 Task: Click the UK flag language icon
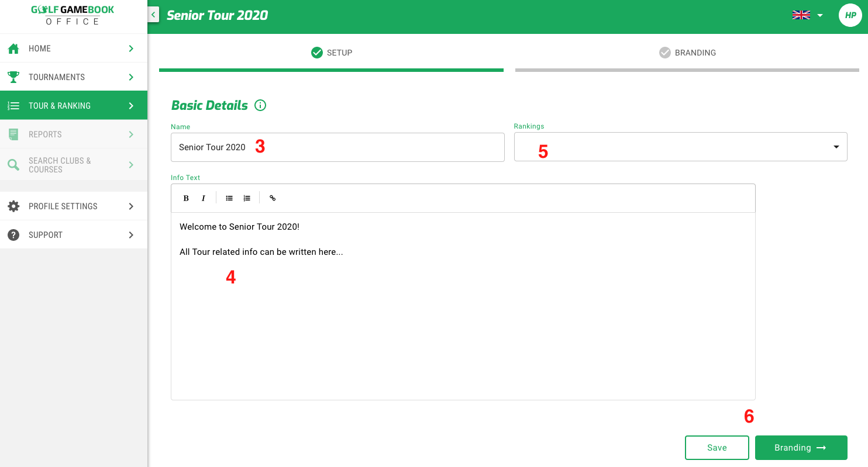[801, 15]
